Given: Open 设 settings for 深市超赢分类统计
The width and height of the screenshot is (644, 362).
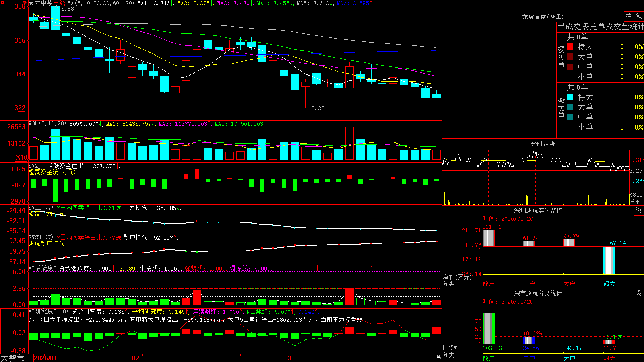Looking at the screenshot, I should coord(639,293).
